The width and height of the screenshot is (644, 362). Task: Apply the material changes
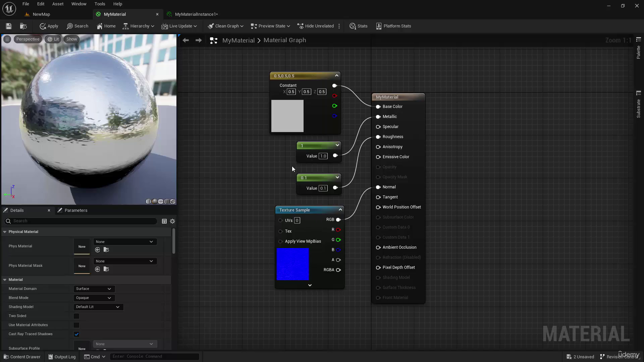tap(49, 26)
